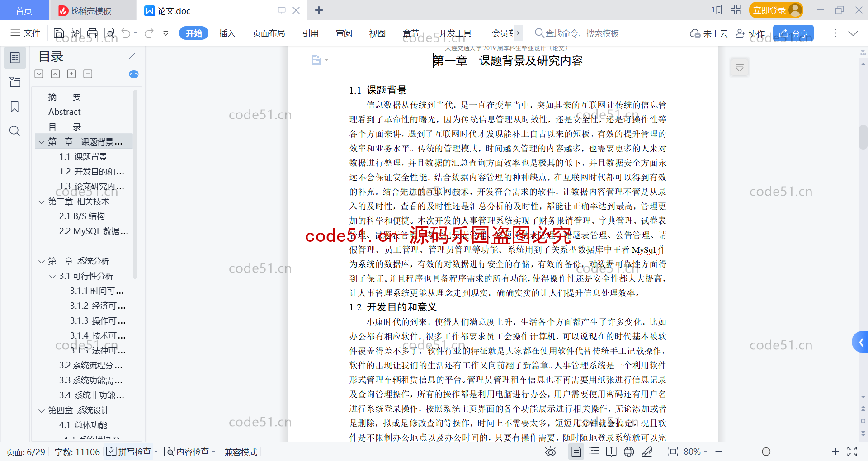Screen dimensions: 868x461
Task: Open the outline/目录 sidebar panel icon
Action: pyautogui.click(x=15, y=58)
